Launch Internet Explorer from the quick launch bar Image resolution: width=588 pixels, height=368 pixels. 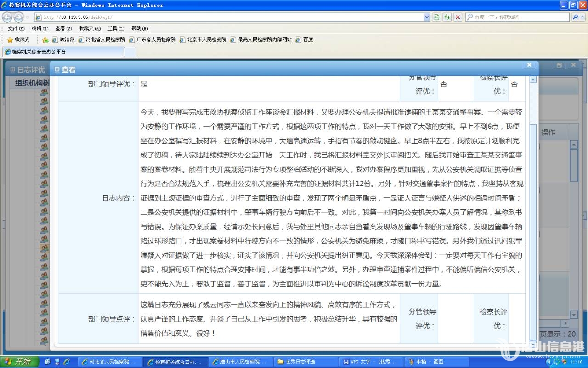click(x=67, y=362)
